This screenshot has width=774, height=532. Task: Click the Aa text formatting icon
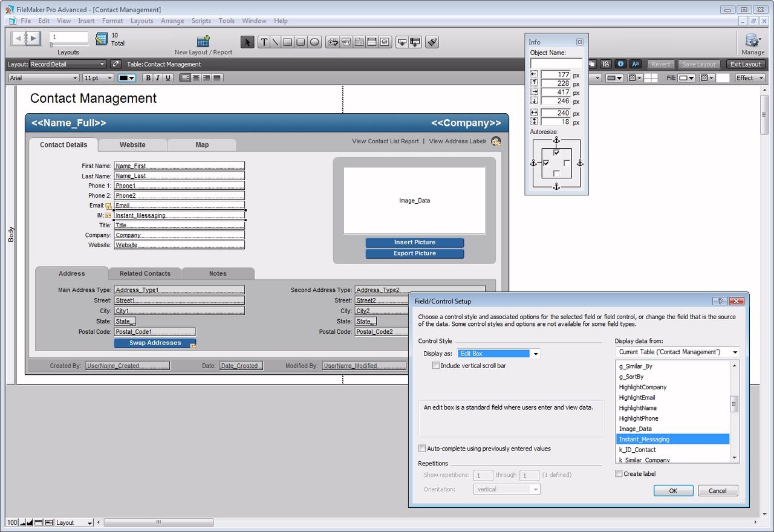pos(636,64)
